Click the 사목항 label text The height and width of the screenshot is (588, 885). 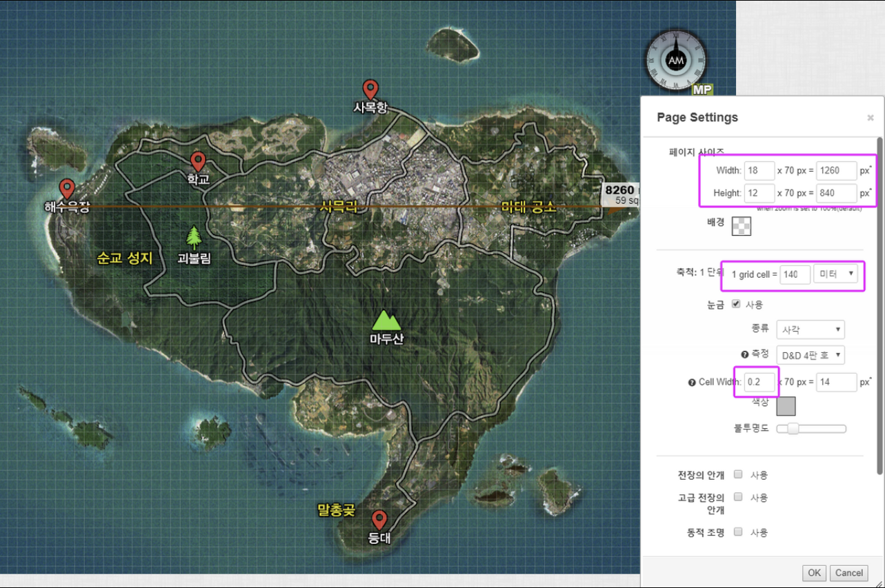pyautogui.click(x=370, y=108)
